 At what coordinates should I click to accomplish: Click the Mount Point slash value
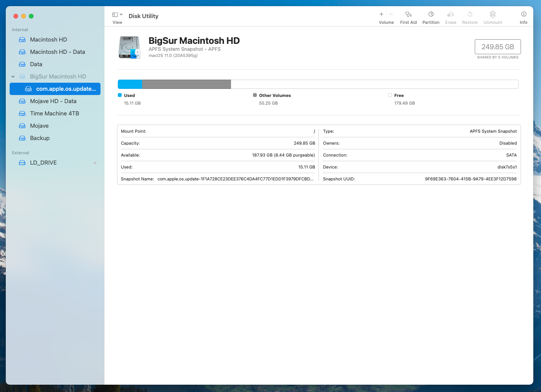pos(314,131)
